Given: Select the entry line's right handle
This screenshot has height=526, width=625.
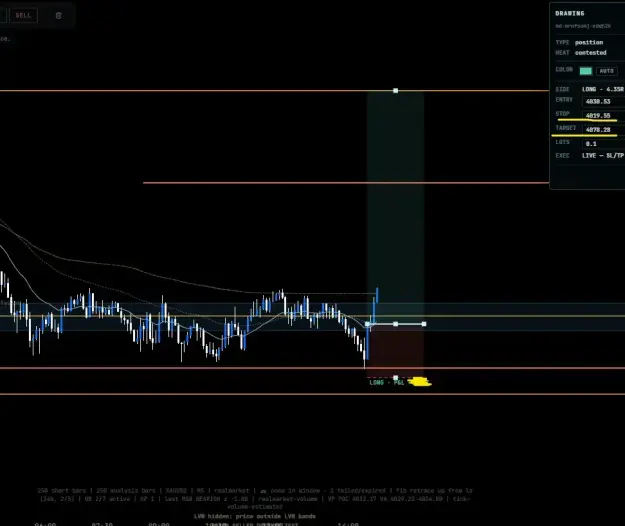Looking at the screenshot, I should [x=424, y=324].
